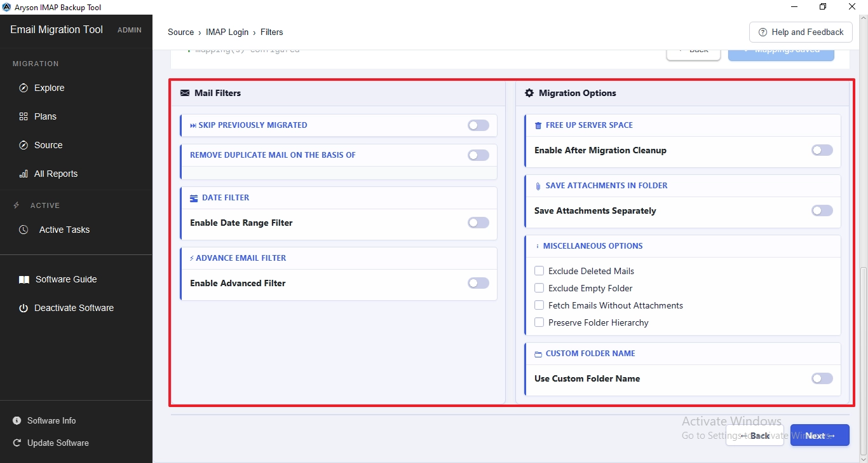Screen dimensions: 868x463
Task: Click the CUSTOM FOLDER NAME heading
Action: 590,354
